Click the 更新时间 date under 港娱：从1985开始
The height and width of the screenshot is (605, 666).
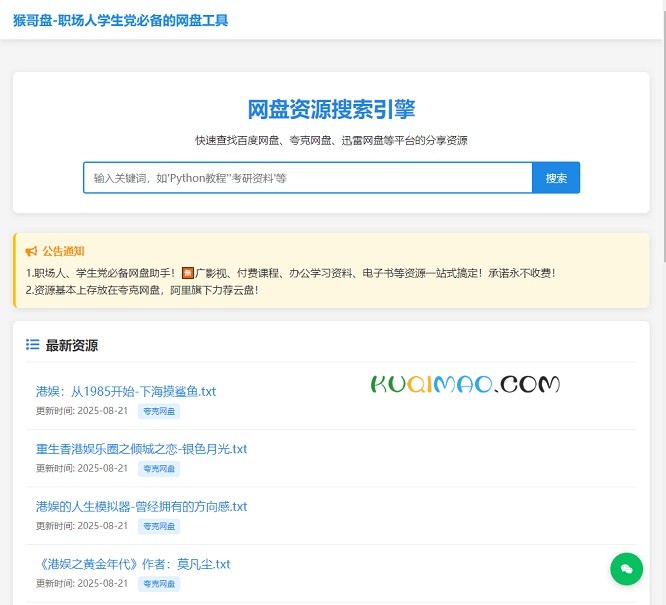pyautogui.click(x=82, y=411)
